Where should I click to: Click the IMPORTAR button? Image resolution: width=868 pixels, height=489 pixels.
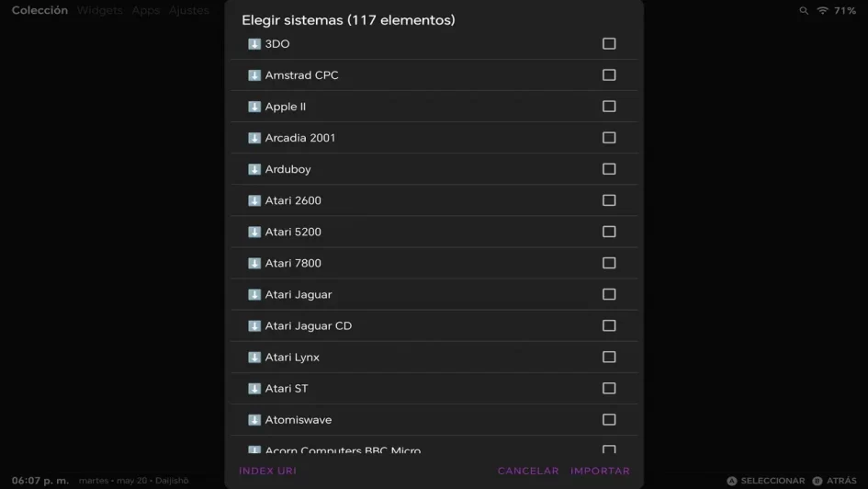600,471
